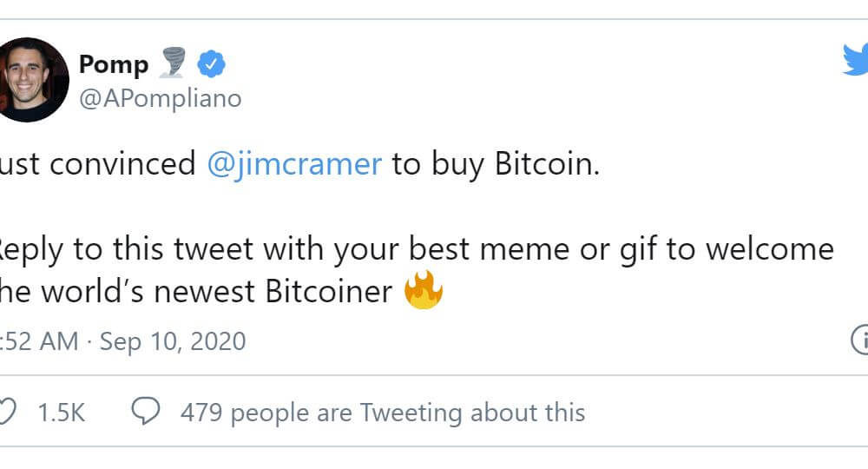Click the heart like icon
The height and width of the screenshot is (469, 868).
click(7, 412)
